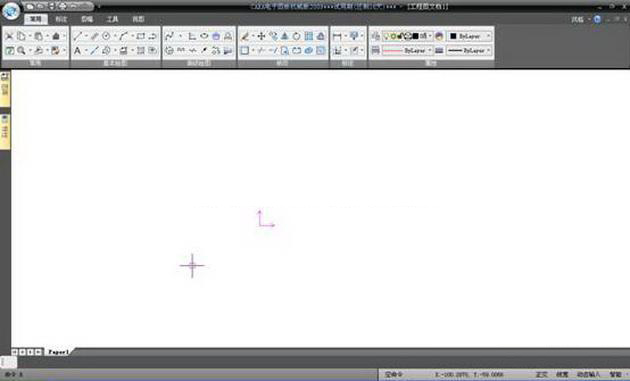
Task: Click the first sheet navigation arrow button
Action: [x=14, y=352]
